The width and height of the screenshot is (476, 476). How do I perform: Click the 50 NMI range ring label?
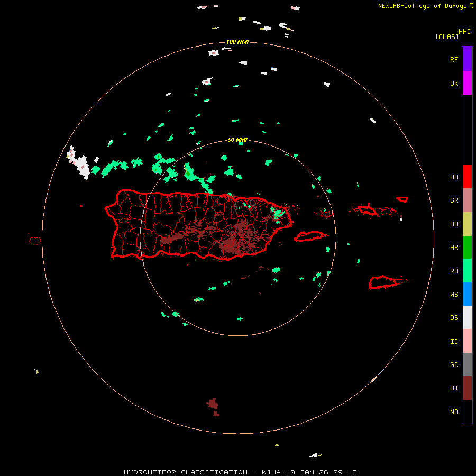237,140
